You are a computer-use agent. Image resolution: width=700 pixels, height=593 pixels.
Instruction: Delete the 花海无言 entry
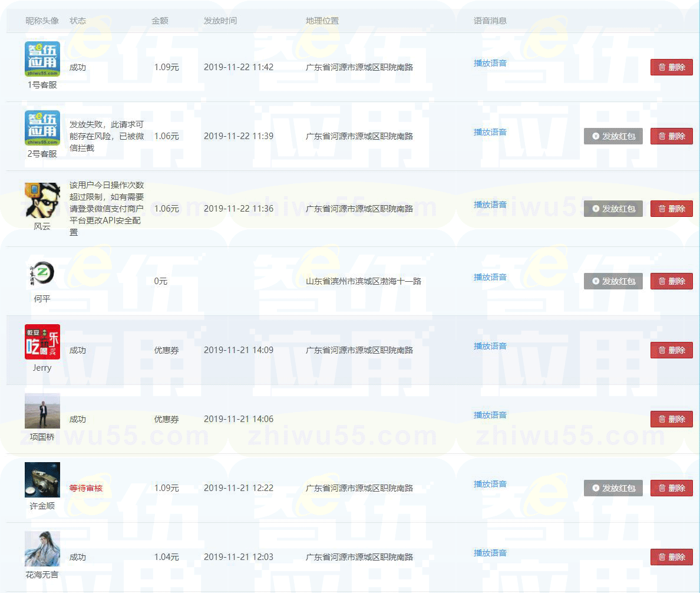tap(671, 557)
